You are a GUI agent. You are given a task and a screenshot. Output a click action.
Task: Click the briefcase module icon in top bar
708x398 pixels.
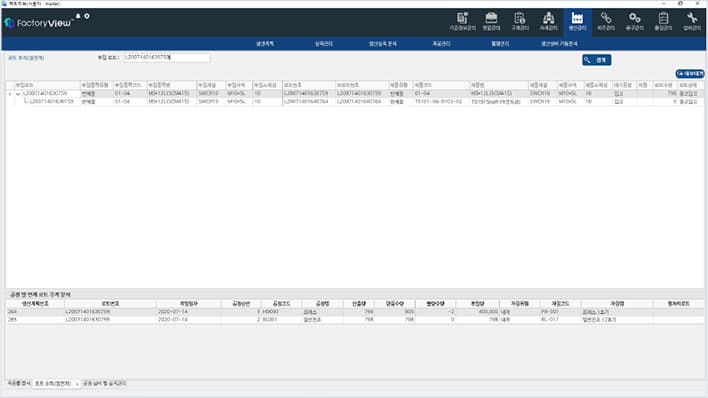[x=491, y=22]
